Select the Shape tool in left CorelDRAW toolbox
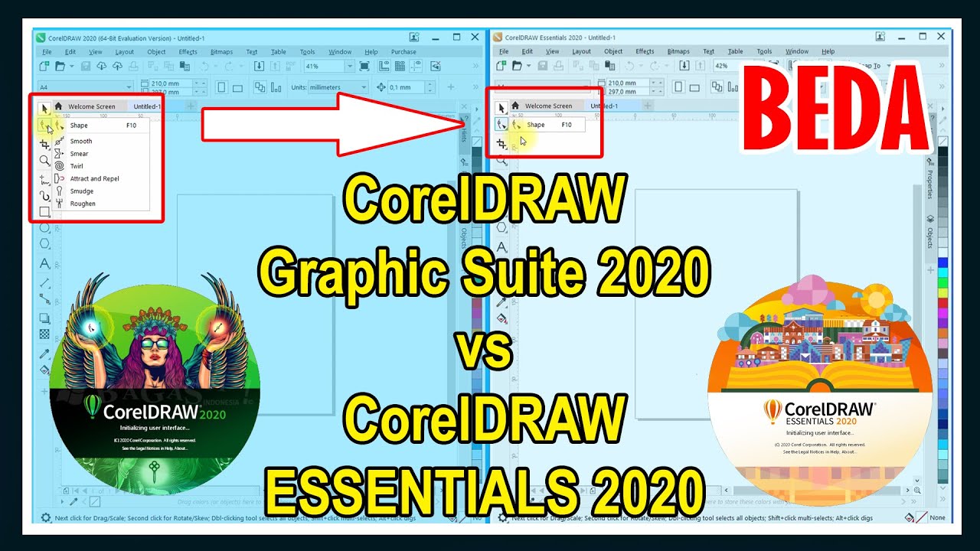This screenshot has width=980, height=551. point(44,125)
